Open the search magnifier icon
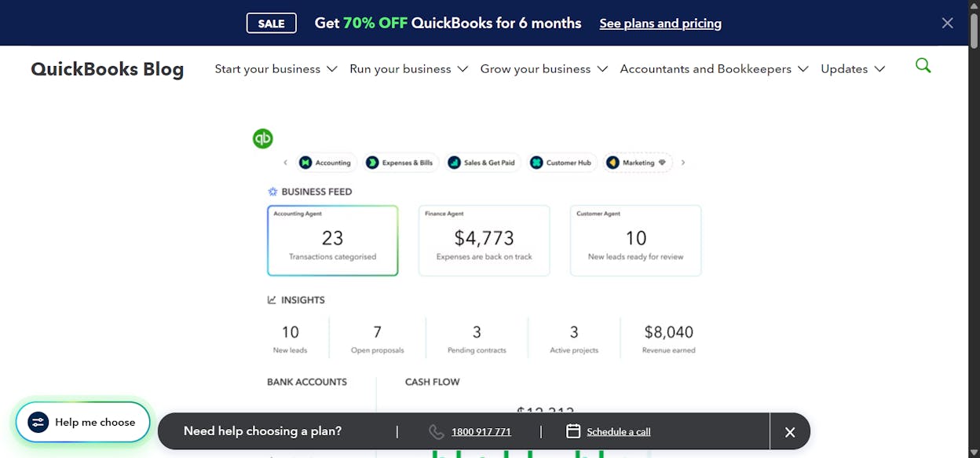Image resolution: width=980 pixels, height=458 pixels. coord(923,66)
